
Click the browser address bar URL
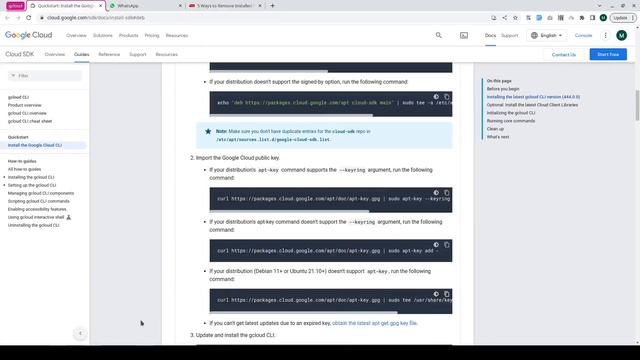coord(96,18)
